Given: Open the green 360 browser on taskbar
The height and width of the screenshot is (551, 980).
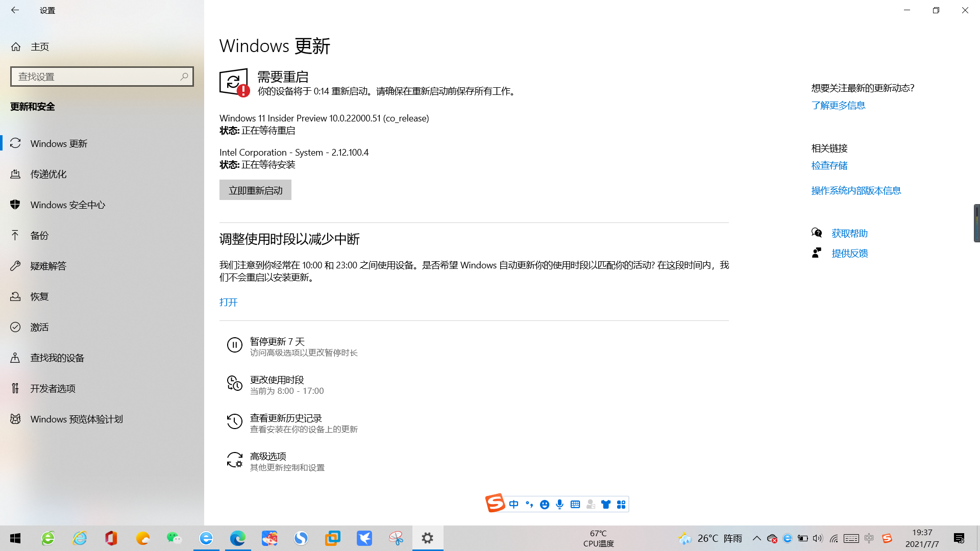Looking at the screenshot, I should coord(48,538).
